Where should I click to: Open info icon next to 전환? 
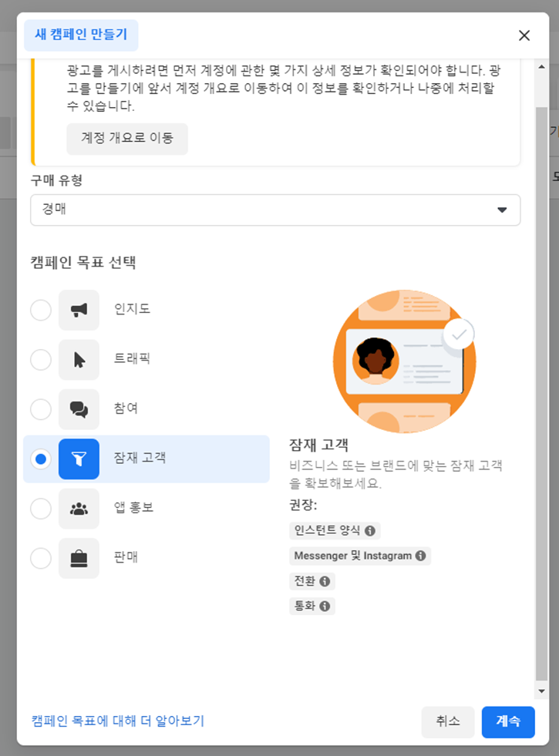(x=325, y=582)
